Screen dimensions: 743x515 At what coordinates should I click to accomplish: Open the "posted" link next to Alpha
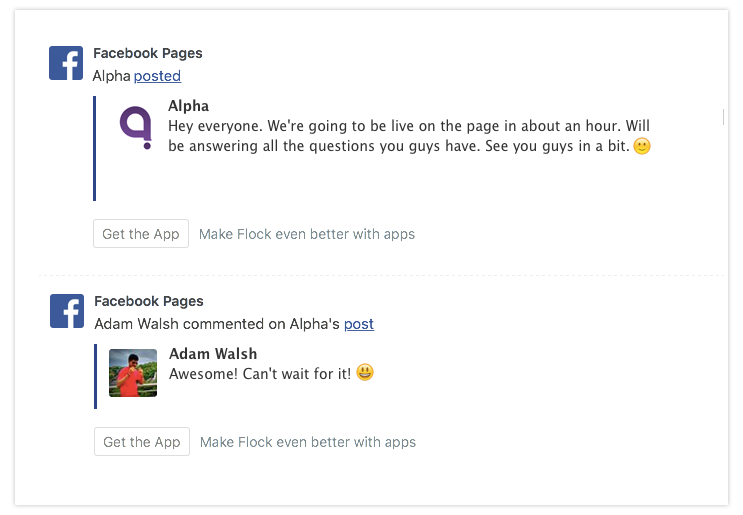(157, 76)
